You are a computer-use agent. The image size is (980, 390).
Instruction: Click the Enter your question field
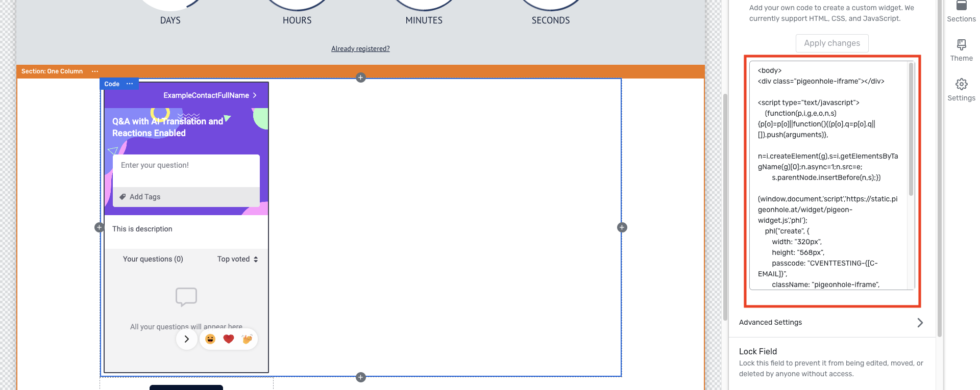[x=186, y=171]
